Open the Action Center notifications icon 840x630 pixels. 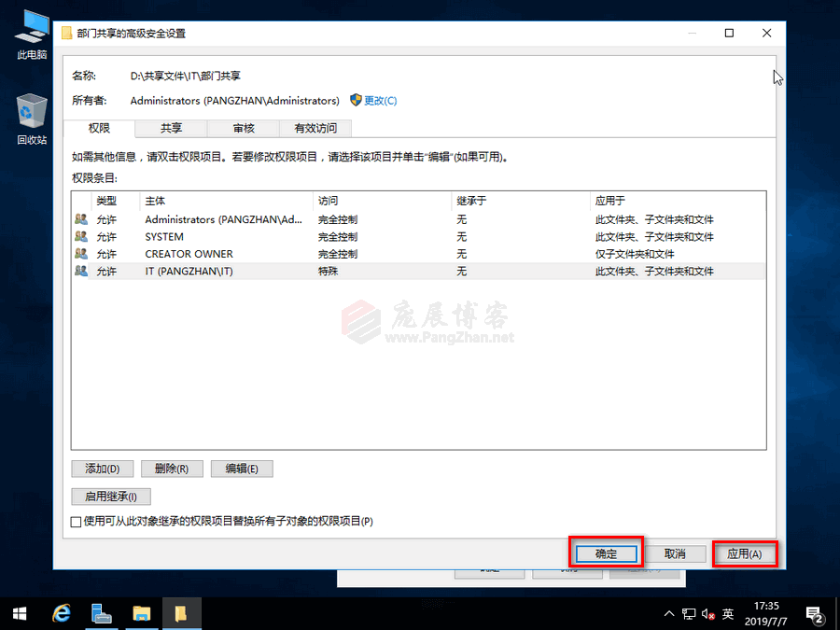pos(815,613)
